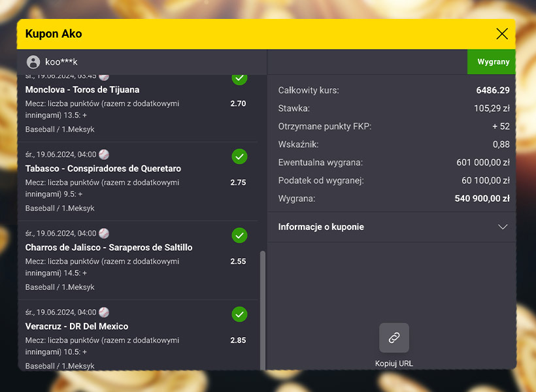The height and width of the screenshot is (392, 536).
Task: Select the Veracruz - DR Del Mexico match title
Action: [77, 327]
